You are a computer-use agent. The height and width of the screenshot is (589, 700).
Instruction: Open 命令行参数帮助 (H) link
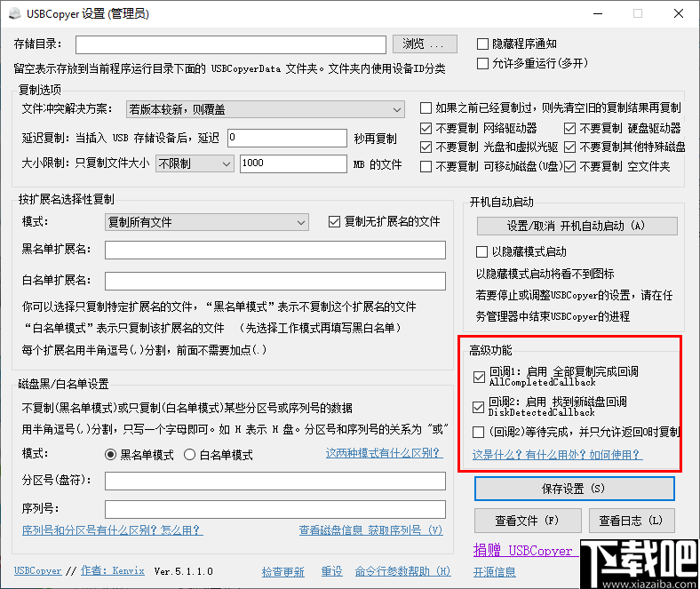tap(402, 571)
